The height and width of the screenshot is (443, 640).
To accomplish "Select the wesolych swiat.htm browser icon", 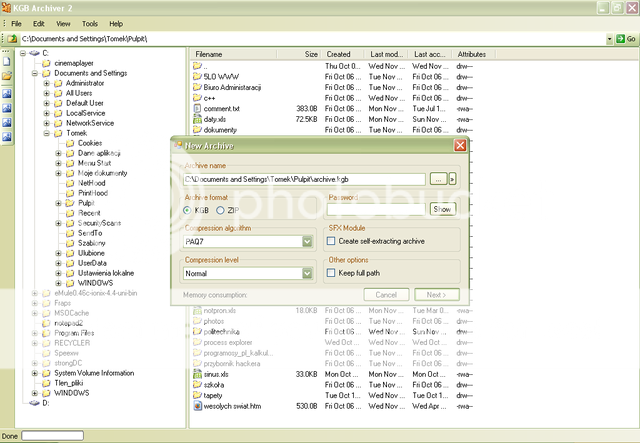I will 197,406.
